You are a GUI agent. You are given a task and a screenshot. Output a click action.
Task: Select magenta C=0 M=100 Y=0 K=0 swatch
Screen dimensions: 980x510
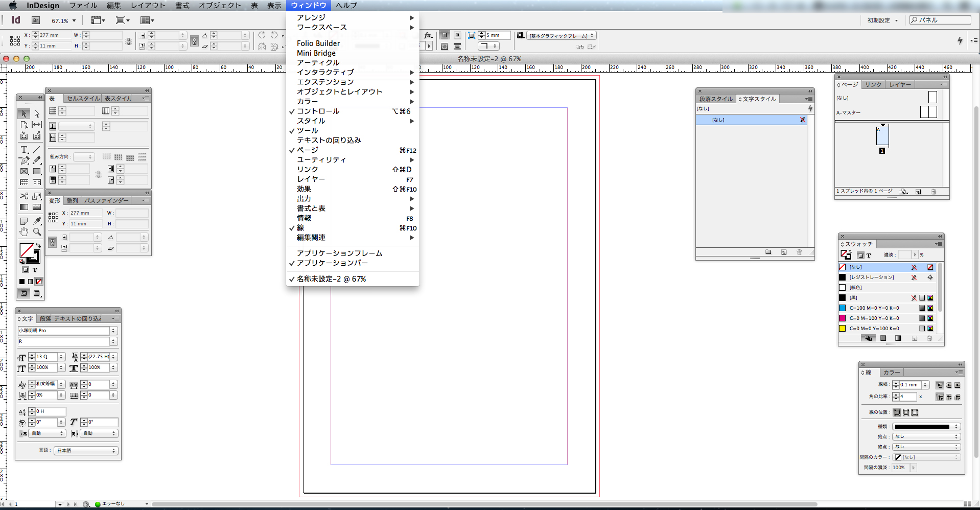pos(886,318)
